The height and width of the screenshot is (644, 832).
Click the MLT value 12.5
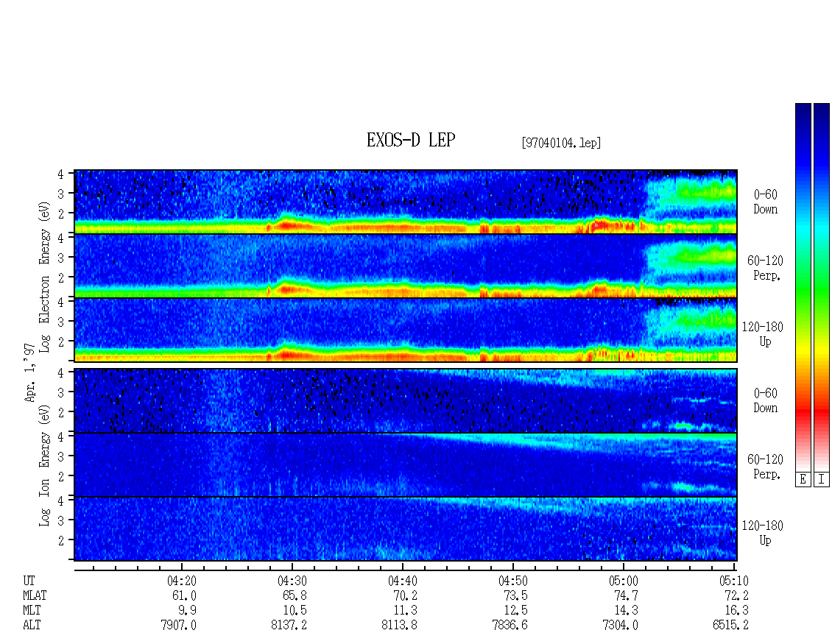pyautogui.click(x=515, y=611)
